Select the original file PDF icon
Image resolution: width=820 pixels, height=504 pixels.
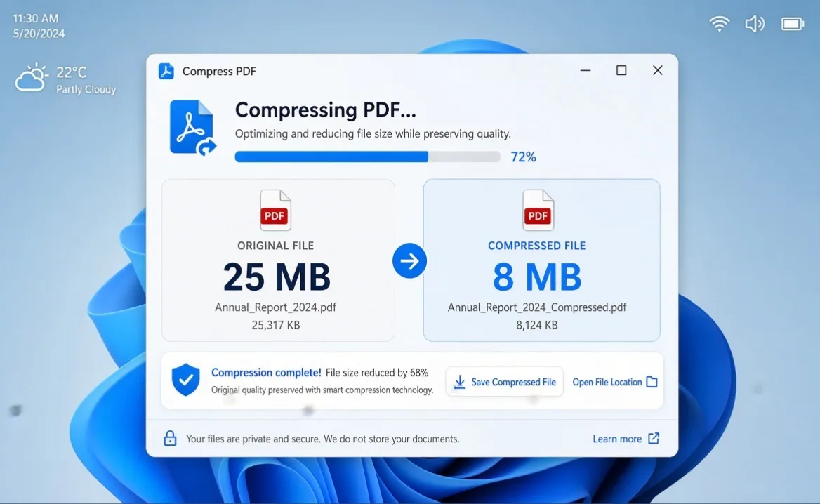(276, 210)
